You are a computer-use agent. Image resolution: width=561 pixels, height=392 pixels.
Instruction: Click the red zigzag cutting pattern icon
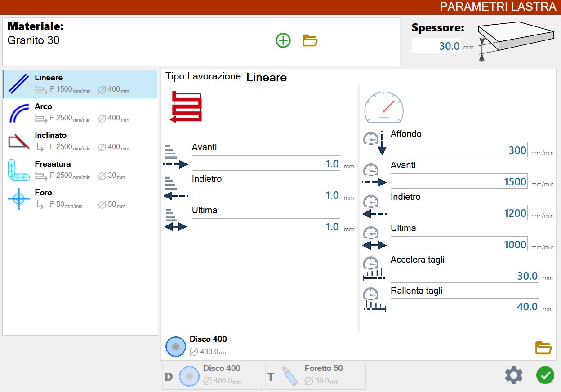(x=186, y=107)
